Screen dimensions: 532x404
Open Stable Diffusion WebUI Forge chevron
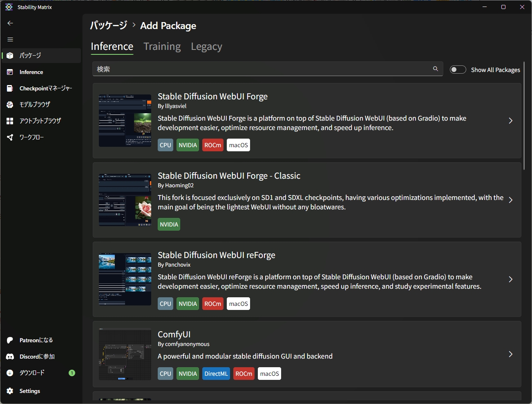tap(511, 121)
